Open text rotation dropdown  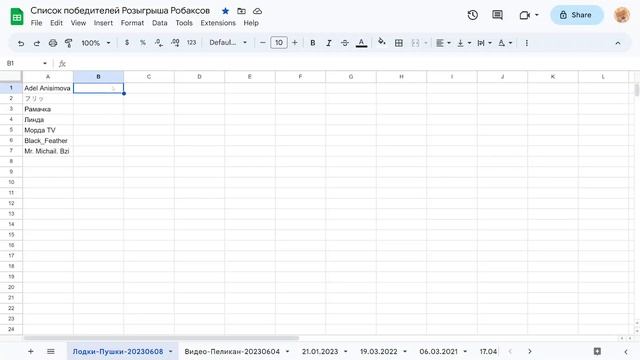click(x=505, y=43)
